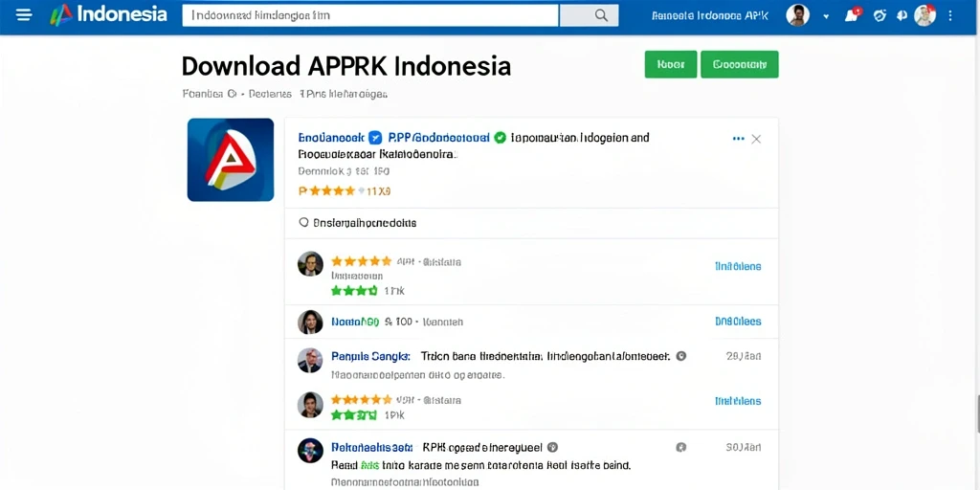Viewport: 980px width, 490px height.
Task: Click the blue verified checkmark badge
Action: coord(375,138)
